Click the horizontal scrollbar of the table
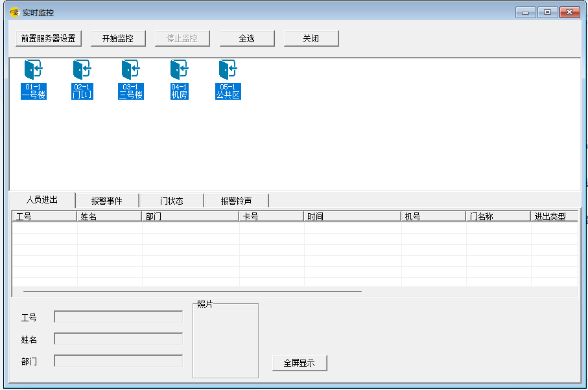 193,291
